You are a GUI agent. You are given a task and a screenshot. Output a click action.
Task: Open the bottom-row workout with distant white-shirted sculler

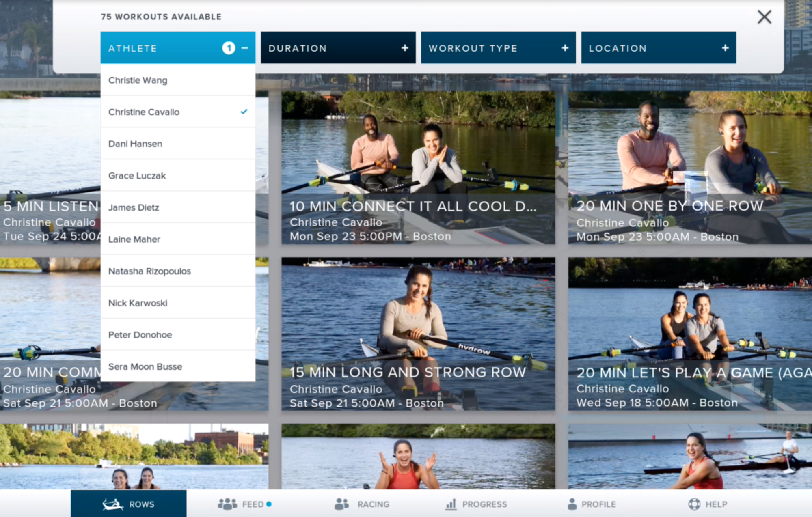690,457
